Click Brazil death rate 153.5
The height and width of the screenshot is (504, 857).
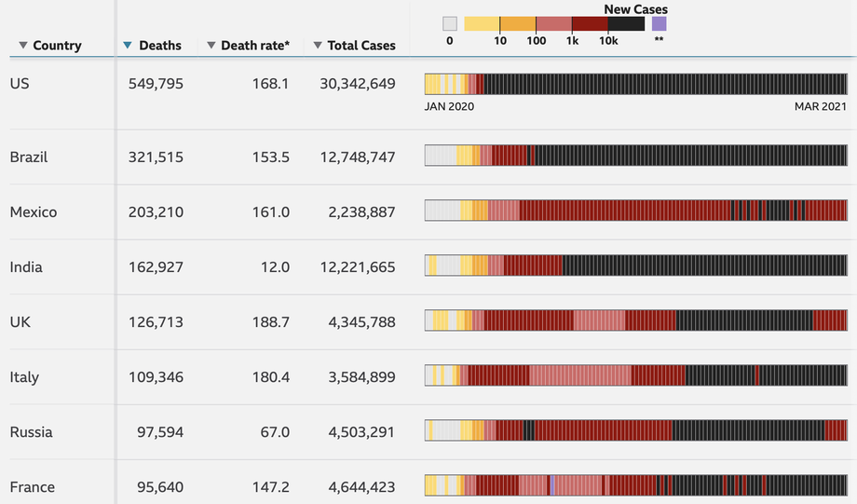point(270,157)
